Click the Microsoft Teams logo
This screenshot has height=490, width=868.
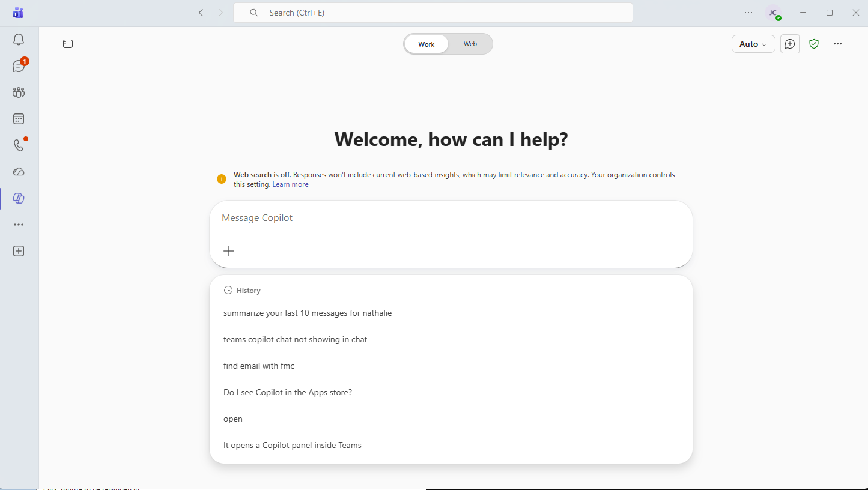coord(18,13)
